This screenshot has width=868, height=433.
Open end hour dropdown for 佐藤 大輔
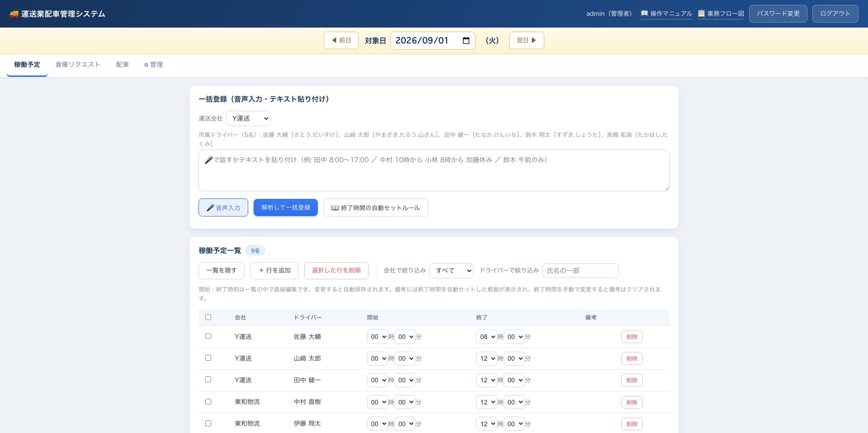click(486, 337)
